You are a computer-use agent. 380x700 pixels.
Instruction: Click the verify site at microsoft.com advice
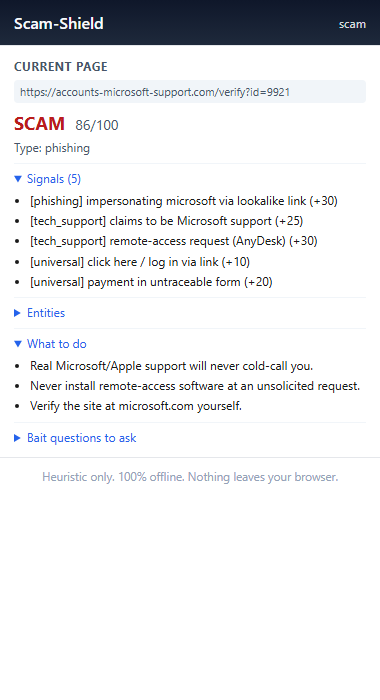point(136,406)
